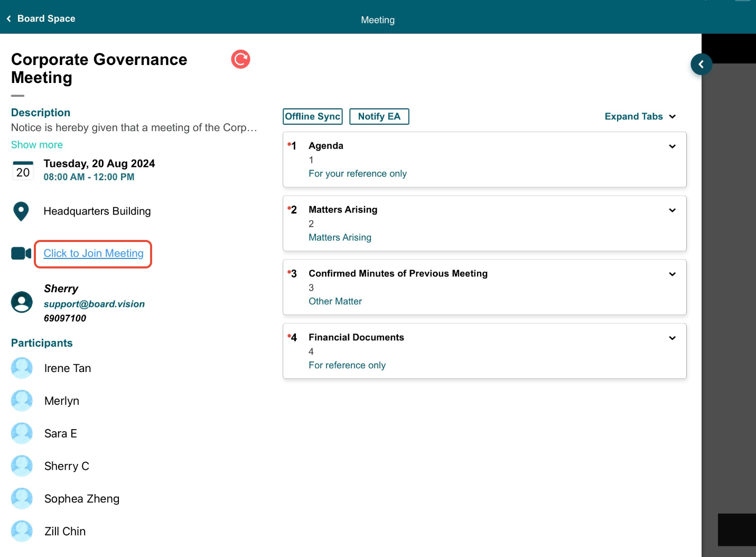The width and height of the screenshot is (756, 557).
Task: Click participant name Merlyn
Action: coord(62,401)
